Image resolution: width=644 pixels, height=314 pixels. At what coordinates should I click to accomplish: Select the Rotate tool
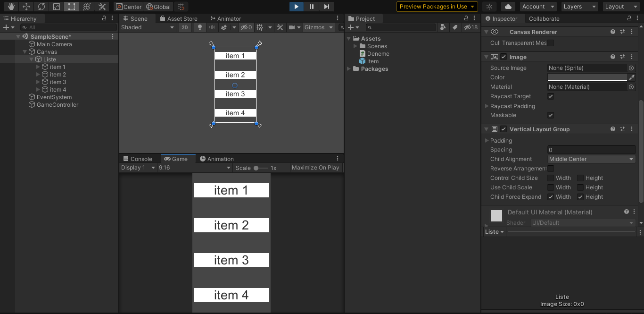41,7
